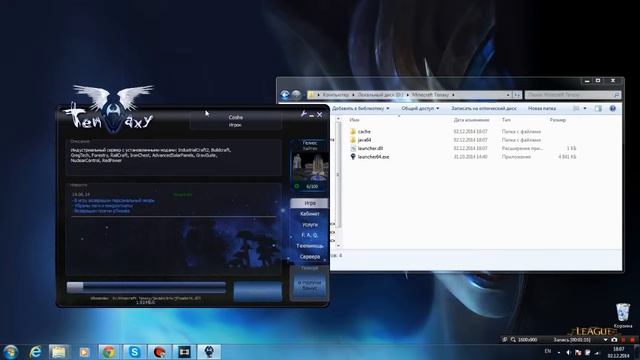Click the taskbar clock 18:07

(619, 352)
